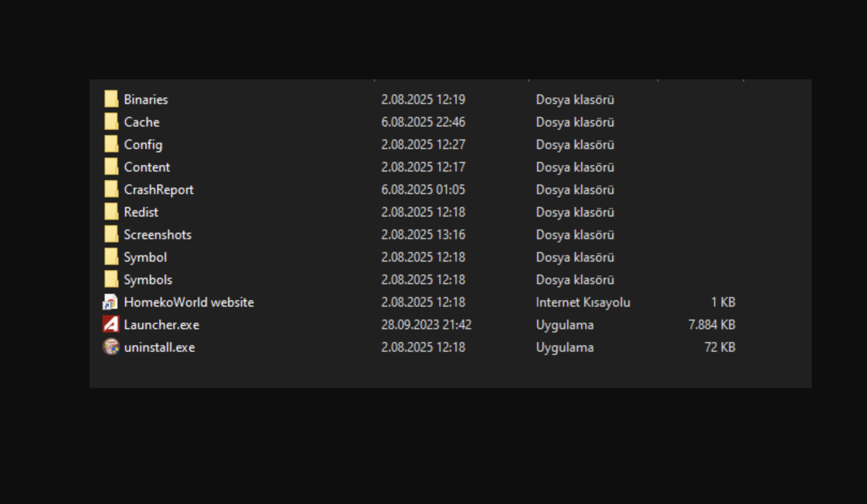Image resolution: width=867 pixels, height=504 pixels.
Task: Select the CrashReport folder icon
Action: click(x=111, y=189)
